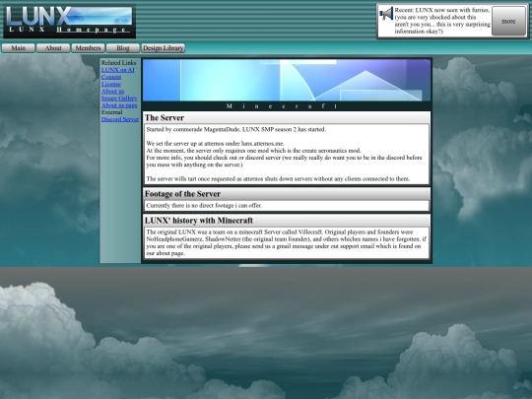Viewport: 532px width, 399px height.
Task: Click the 'Footage of the Server' heading
Action: point(182,194)
